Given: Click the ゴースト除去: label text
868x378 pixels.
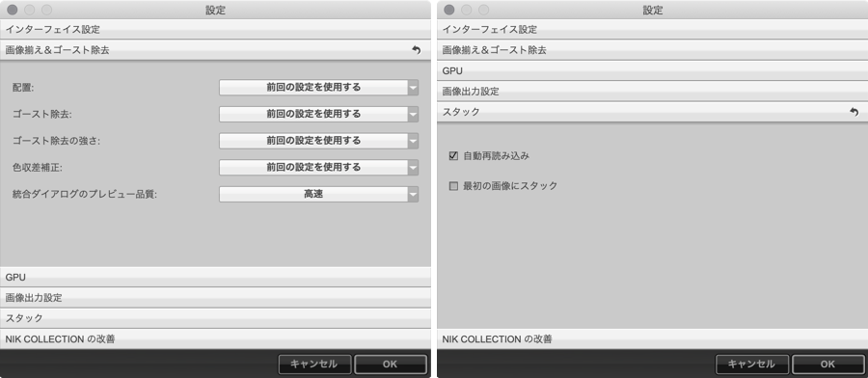Looking at the screenshot, I should point(42,114).
